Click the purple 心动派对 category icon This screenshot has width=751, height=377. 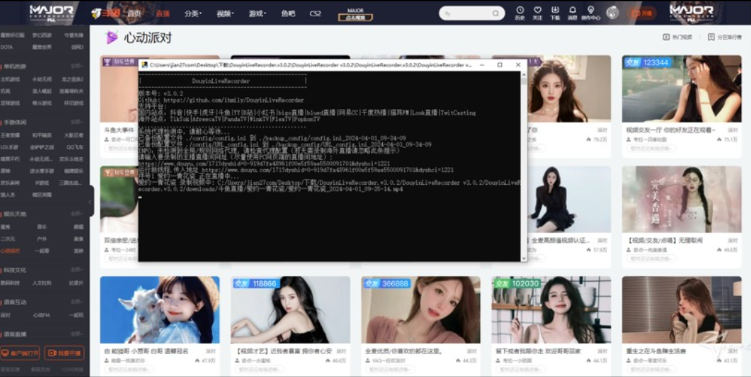pos(112,37)
